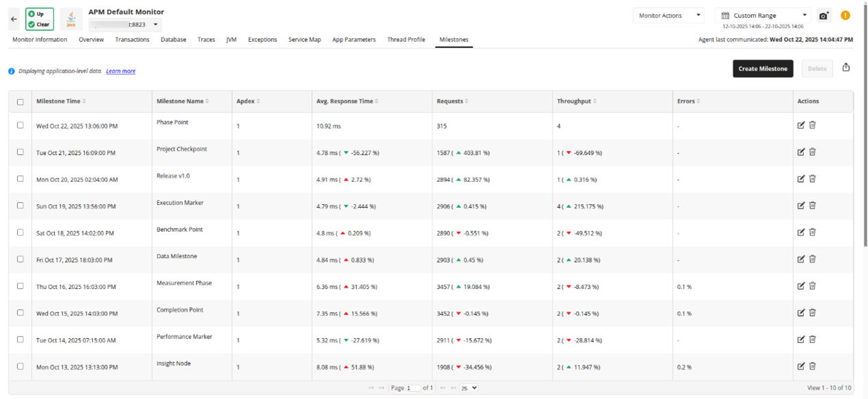Image resolution: width=868 pixels, height=399 pixels.
Task: Open the Learn more link
Action: pyautogui.click(x=120, y=71)
